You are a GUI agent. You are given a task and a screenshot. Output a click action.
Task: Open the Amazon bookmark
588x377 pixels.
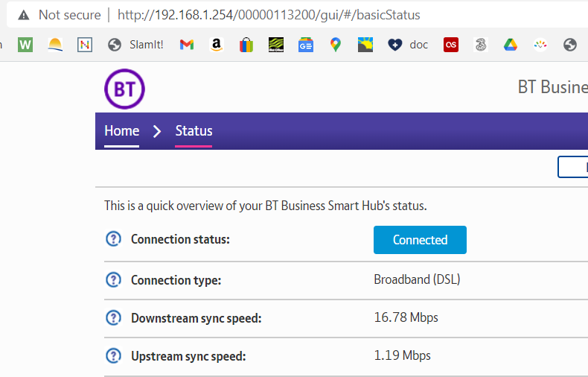217,45
